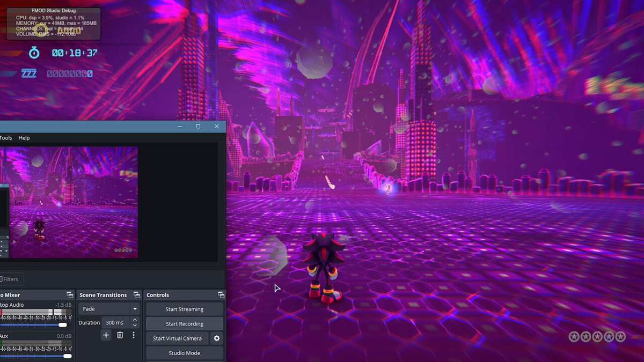Image resolution: width=644 pixels, height=362 pixels.
Task: Click Start Recording
Action: click(185, 324)
